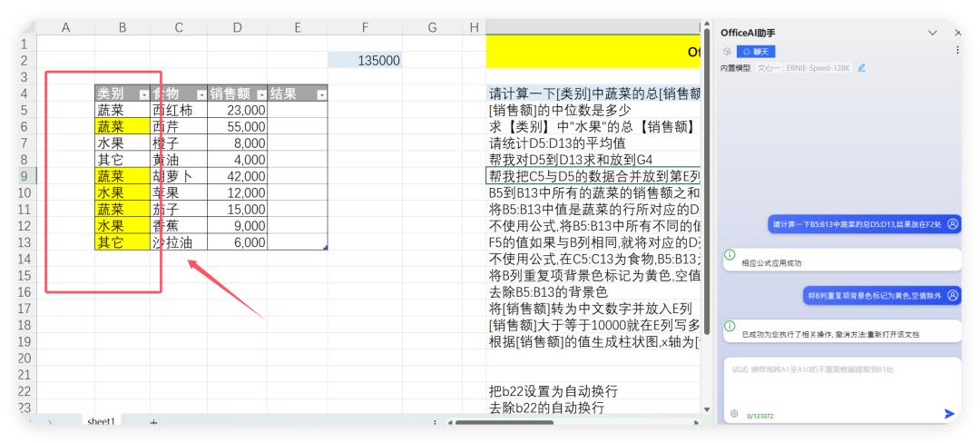Click cell F2 containing 135000

pyautogui.click(x=365, y=61)
